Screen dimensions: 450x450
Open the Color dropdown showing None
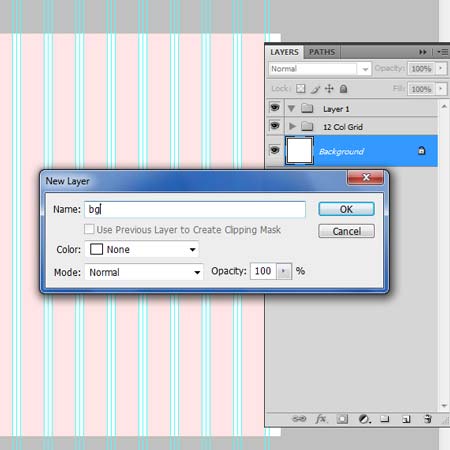pos(142,249)
